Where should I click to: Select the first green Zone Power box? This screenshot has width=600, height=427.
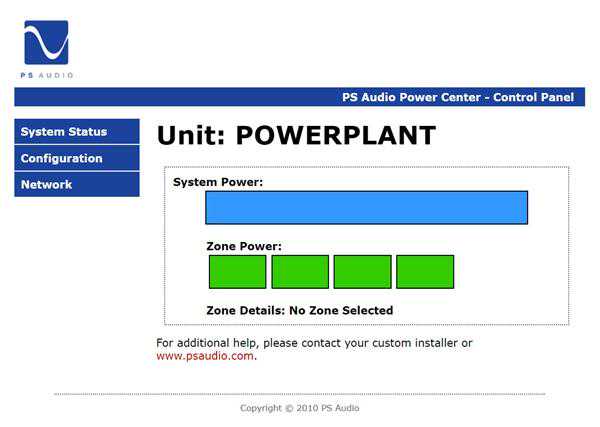tap(237, 272)
